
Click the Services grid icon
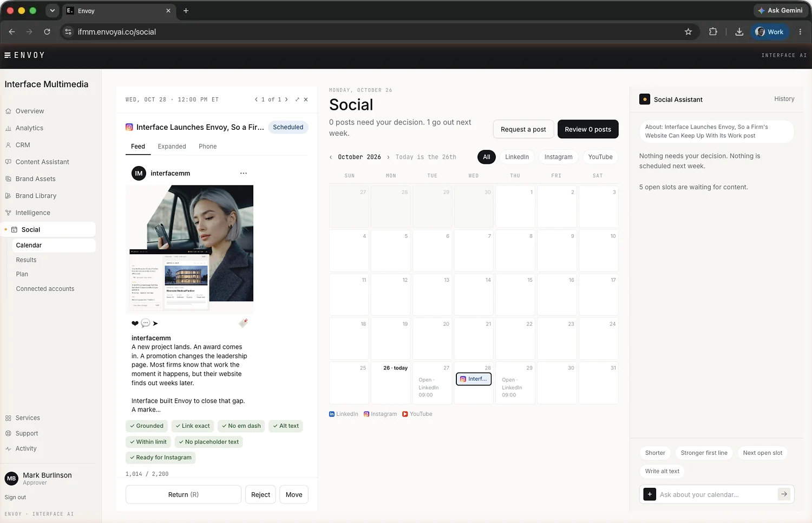[8, 418]
